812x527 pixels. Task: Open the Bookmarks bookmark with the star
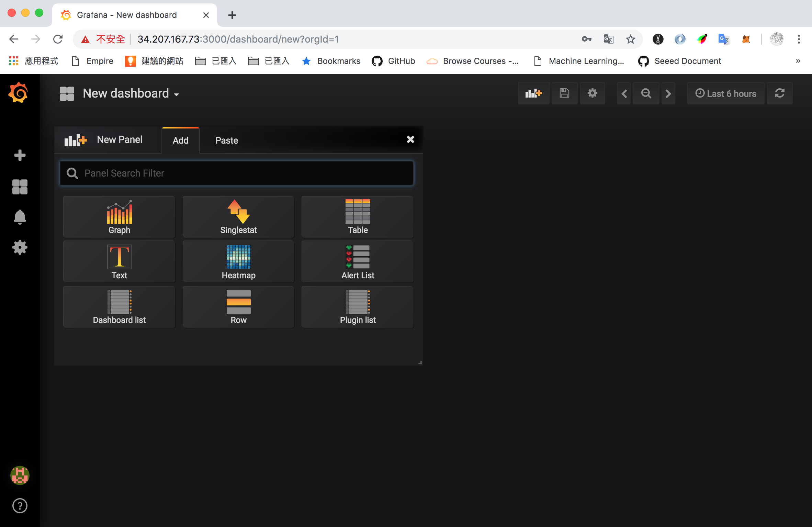331,61
